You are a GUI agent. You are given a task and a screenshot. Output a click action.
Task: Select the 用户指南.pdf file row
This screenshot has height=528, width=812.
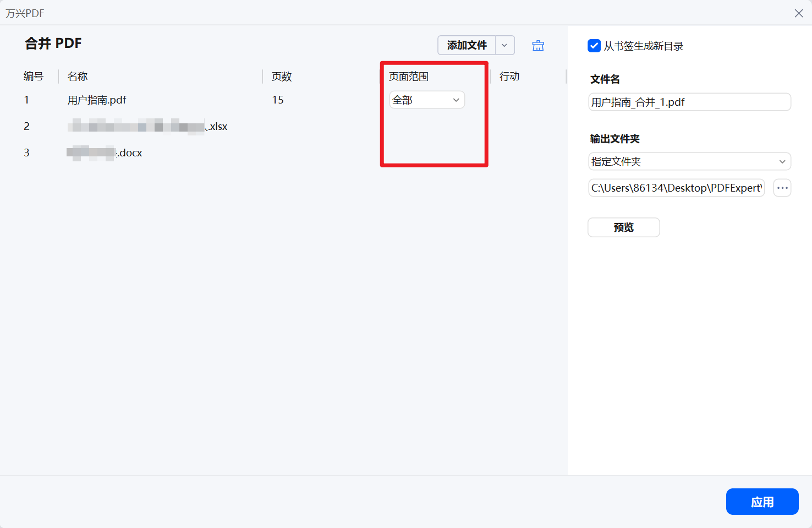pyautogui.click(x=97, y=100)
